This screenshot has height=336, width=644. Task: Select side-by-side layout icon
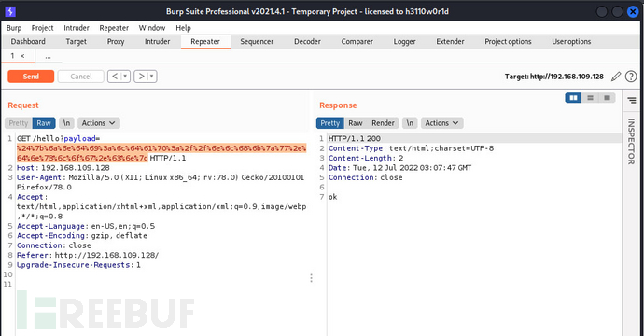(x=573, y=98)
